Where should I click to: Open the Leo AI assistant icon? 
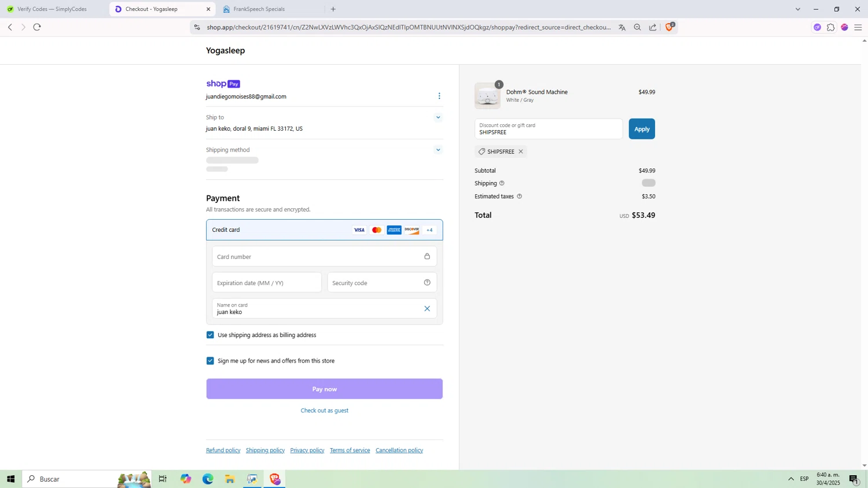(x=817, y=27)
